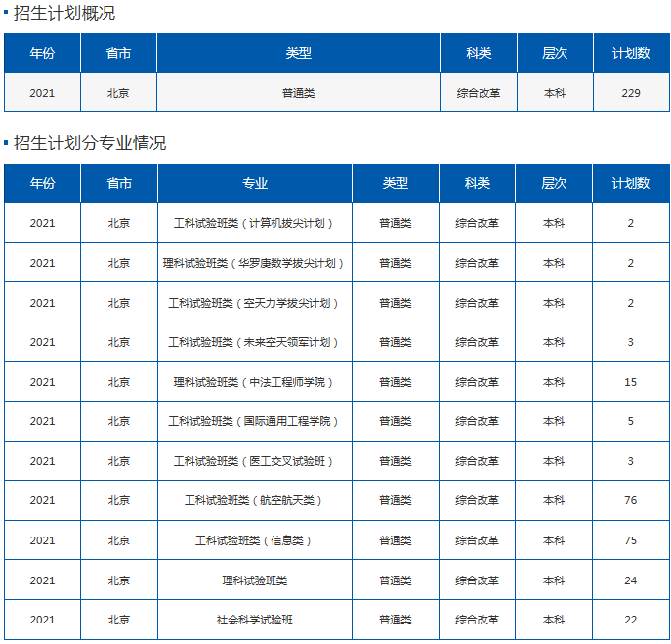Click 2021 in the 社会科学试验班 row

click(x=42, y=620)
